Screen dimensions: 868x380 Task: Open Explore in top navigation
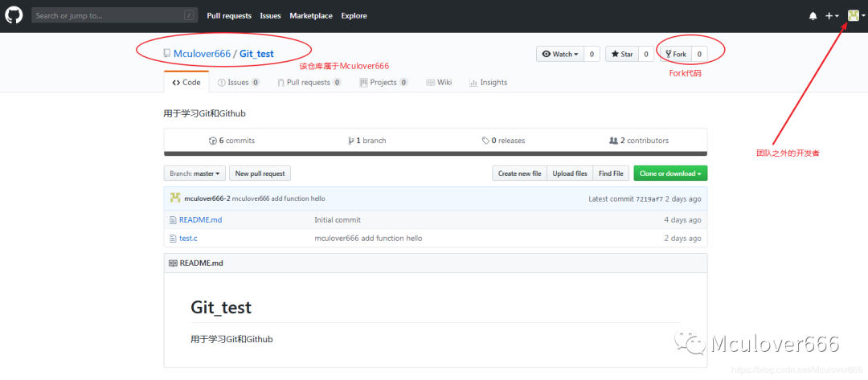354,16
